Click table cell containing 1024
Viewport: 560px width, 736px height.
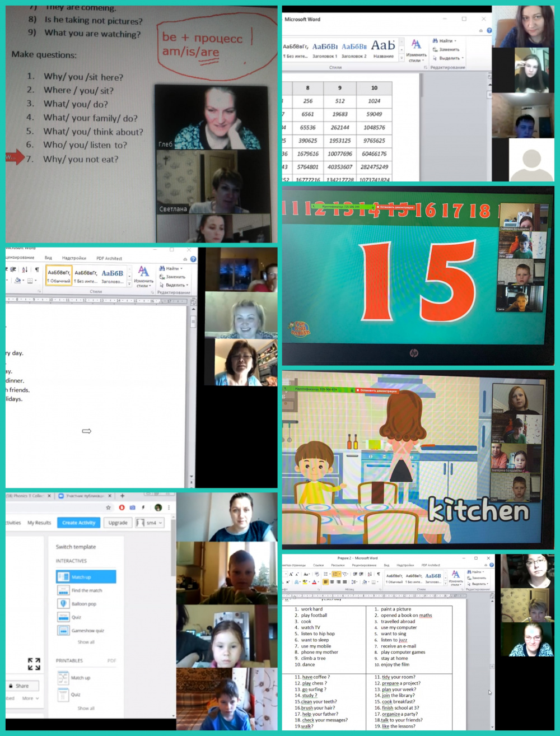coord(374,101)
